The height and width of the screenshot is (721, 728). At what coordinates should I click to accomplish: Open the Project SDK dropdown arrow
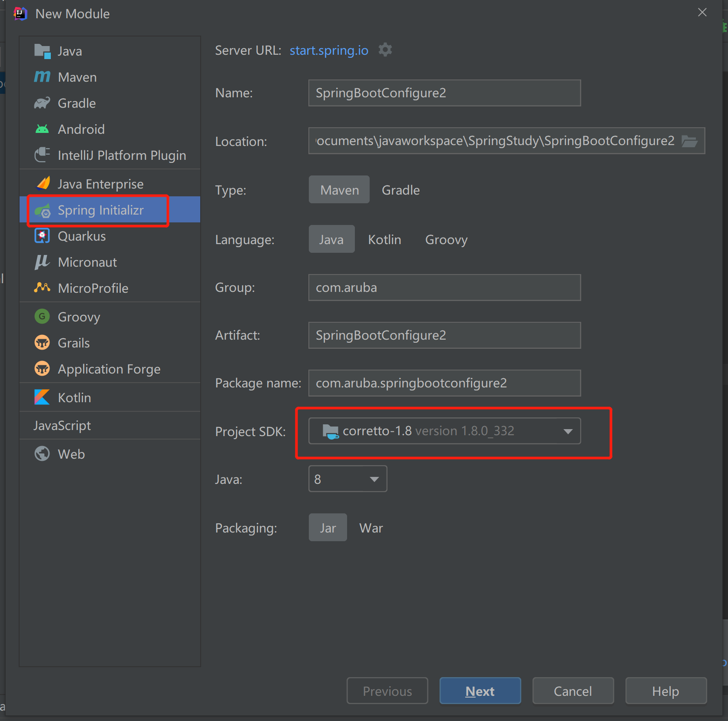click(x=568, y=431)
